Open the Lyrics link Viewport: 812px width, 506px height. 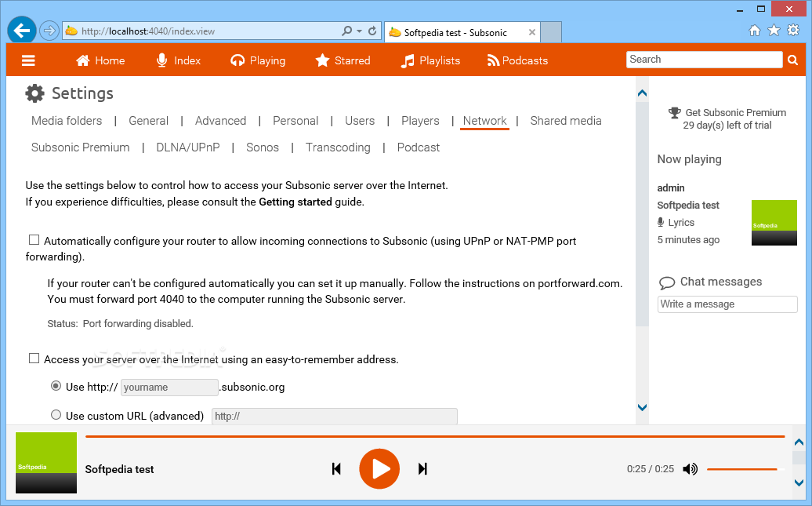coord(681,223)
